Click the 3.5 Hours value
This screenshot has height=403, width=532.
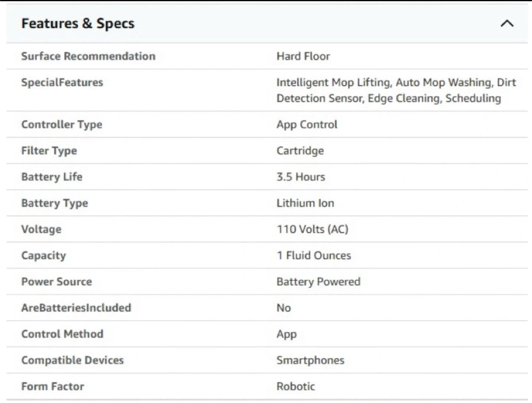pyautogui.click(x=301, y=177)
